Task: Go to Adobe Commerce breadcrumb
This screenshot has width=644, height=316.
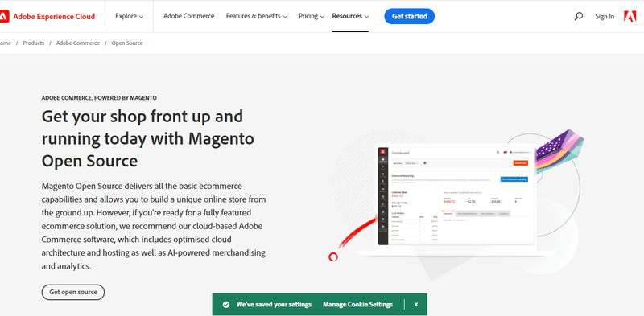Action: pyautogui.click(x=78, y=43)
